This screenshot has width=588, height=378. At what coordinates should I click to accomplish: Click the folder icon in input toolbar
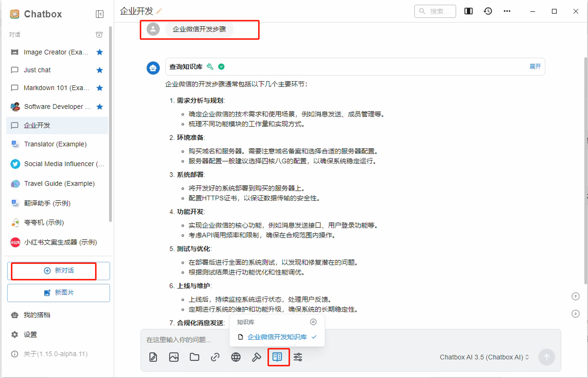tap(195, 357)
